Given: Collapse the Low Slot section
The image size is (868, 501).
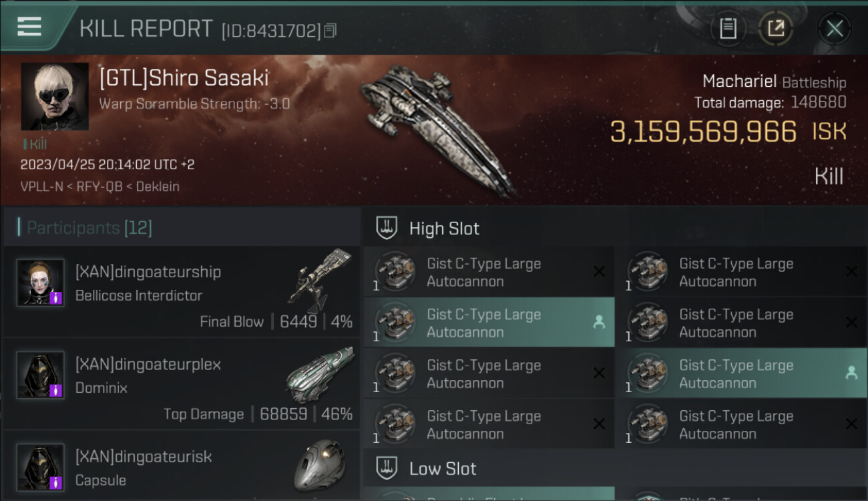Looking at the screenshot, I should pos(387,469).
